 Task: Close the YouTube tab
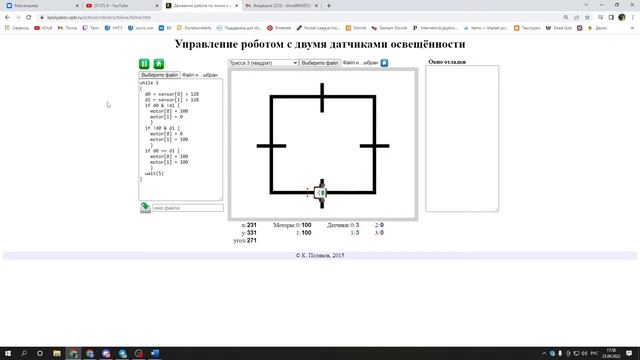click(157, 6)
